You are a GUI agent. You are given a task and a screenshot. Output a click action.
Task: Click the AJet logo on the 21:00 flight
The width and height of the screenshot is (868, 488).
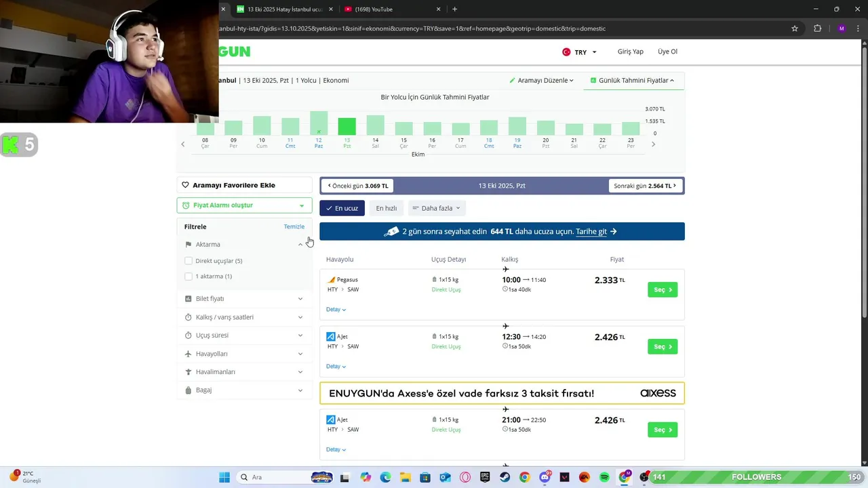(x=331, y=420)
